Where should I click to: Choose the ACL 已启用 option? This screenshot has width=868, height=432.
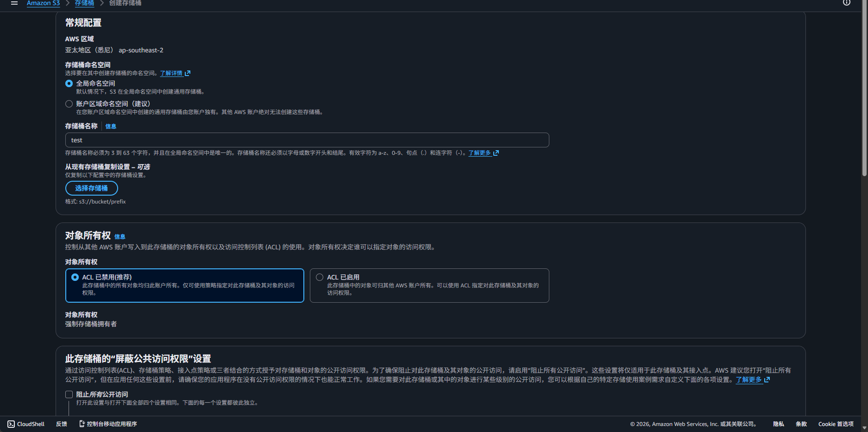click(x=429, y=286)
